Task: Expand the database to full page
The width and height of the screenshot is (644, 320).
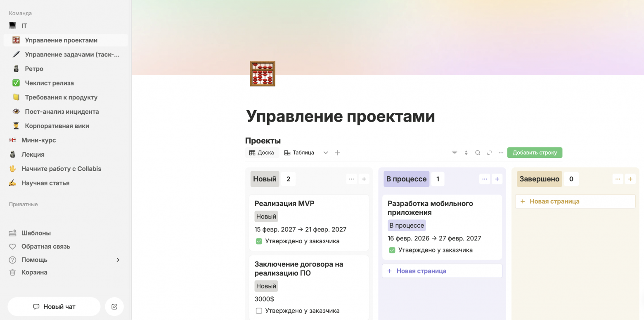Action: pyautogui.click(x=489, y=153)
